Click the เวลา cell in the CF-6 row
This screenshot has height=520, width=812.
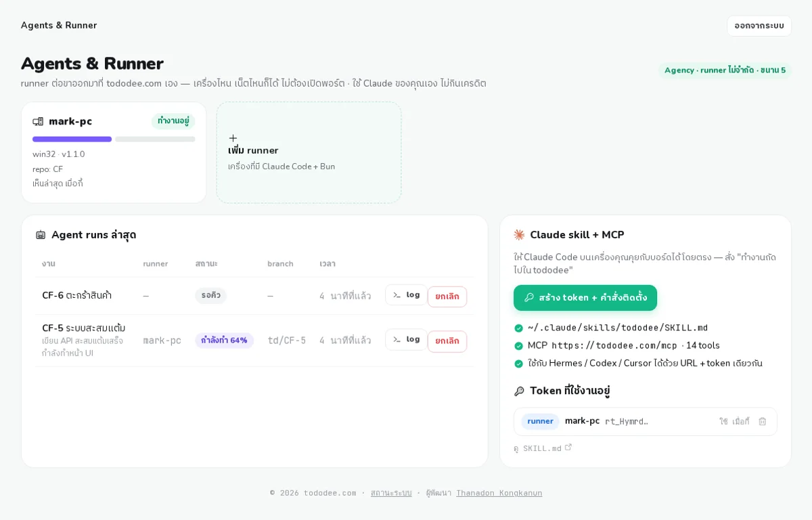tap(345, 296)
